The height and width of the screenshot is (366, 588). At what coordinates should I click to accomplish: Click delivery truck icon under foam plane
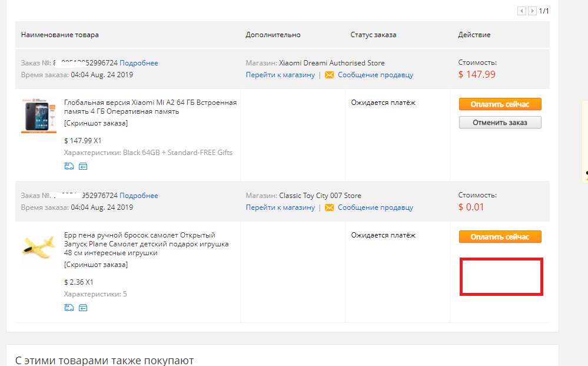click(x=69, y=308)
